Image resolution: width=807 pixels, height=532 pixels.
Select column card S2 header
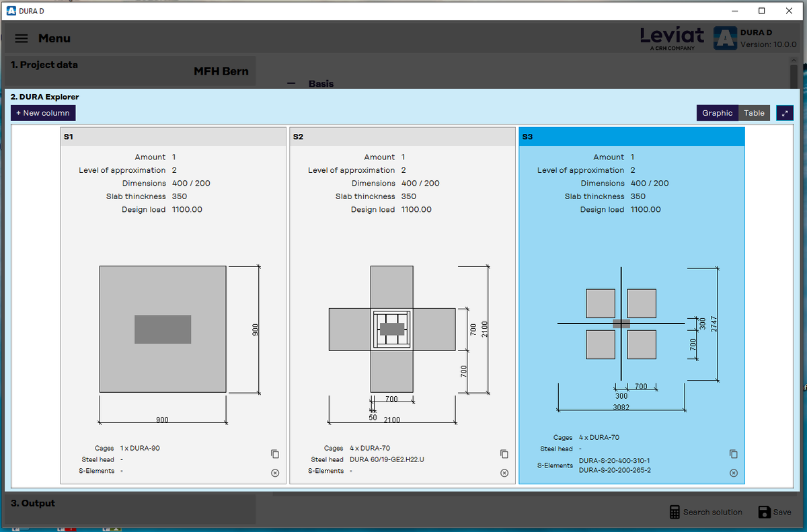403,137
